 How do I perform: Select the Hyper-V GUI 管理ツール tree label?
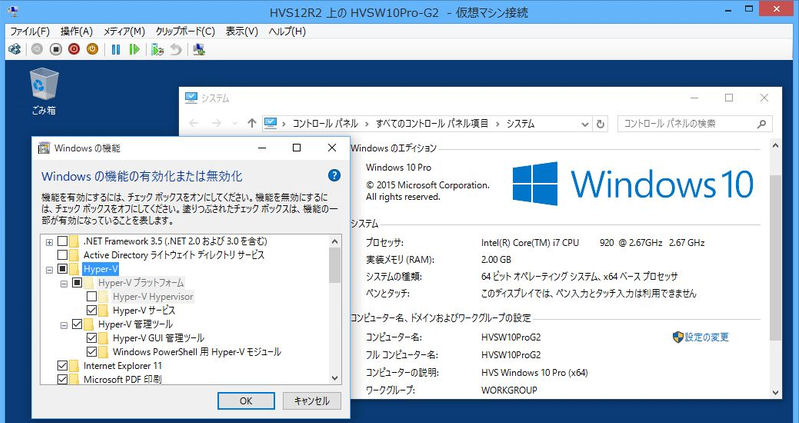click(158, 338)
